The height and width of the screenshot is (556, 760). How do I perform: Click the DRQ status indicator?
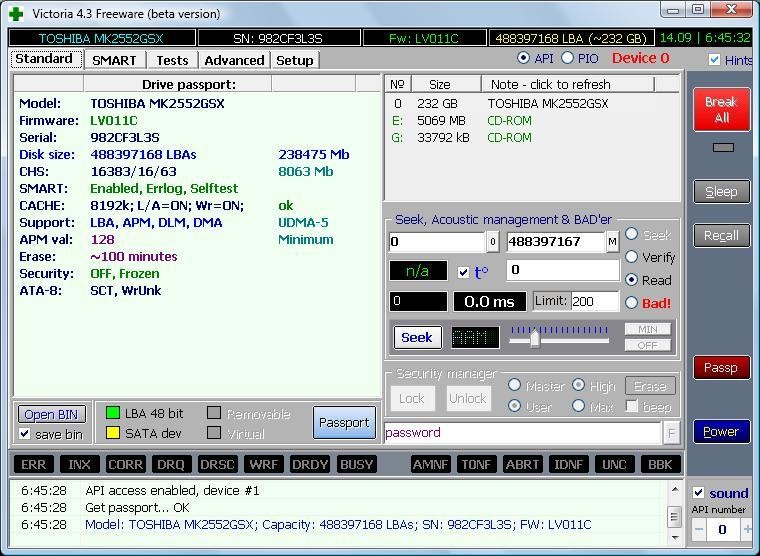pos(171,464)
